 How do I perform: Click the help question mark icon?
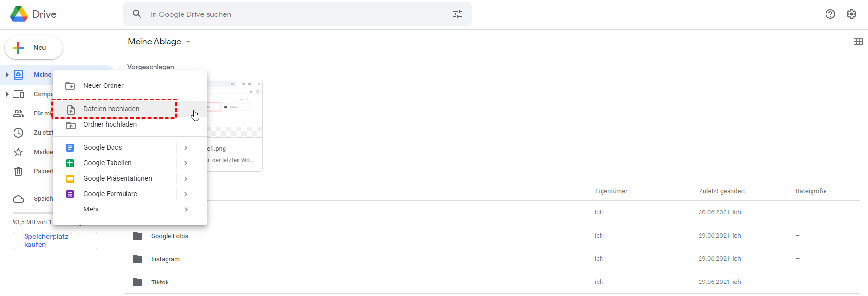pyautogui.click(x=830, y=14)
